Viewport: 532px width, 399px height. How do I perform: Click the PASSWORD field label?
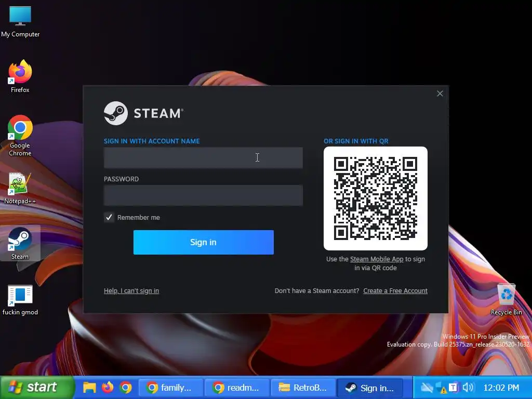pyautogui.click(x=121, y=179)
